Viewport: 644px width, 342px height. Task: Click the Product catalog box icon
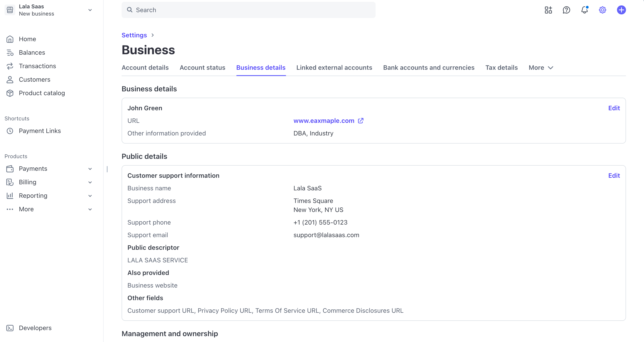click(10, 93)
